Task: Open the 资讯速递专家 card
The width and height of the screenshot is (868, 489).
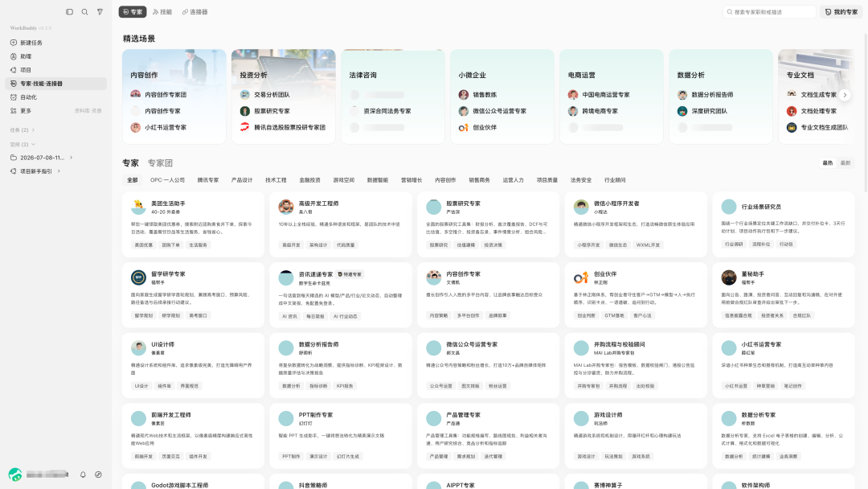Action: click(341, 294)
